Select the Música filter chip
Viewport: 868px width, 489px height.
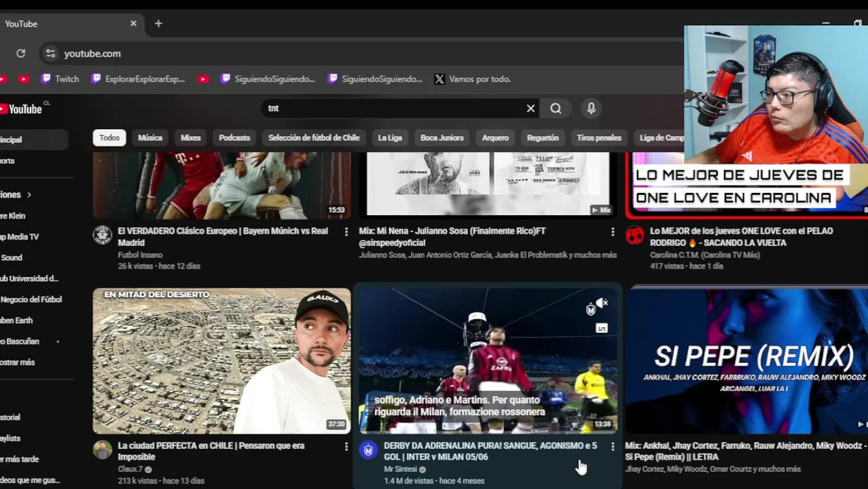click(150, 137)
